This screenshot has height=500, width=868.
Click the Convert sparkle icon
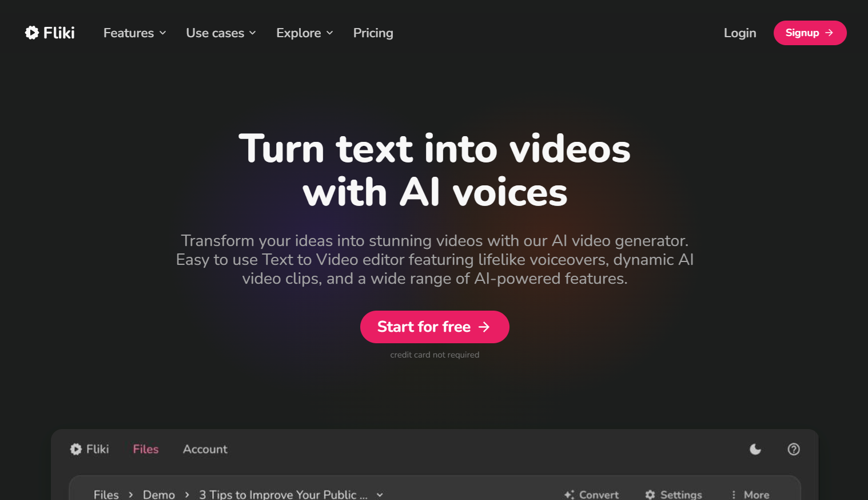pyautogui.click(x=569, y=495)
